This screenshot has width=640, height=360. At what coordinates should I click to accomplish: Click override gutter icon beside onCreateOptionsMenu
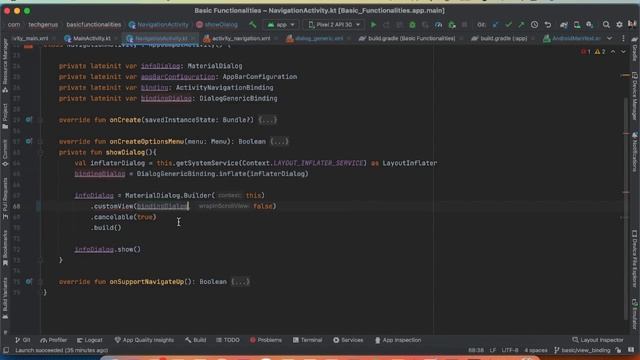click(29, 141)
